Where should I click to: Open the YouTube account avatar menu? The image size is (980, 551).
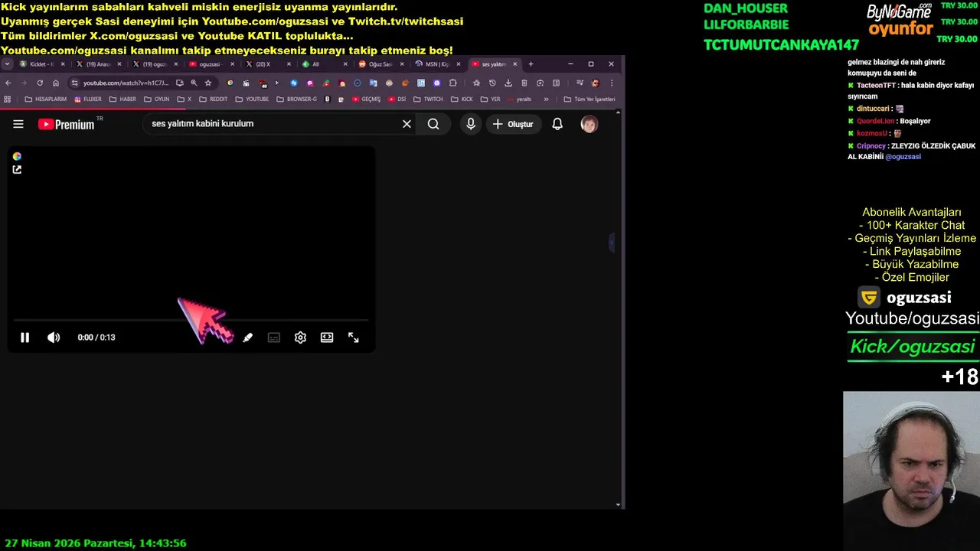coord(590,124)
